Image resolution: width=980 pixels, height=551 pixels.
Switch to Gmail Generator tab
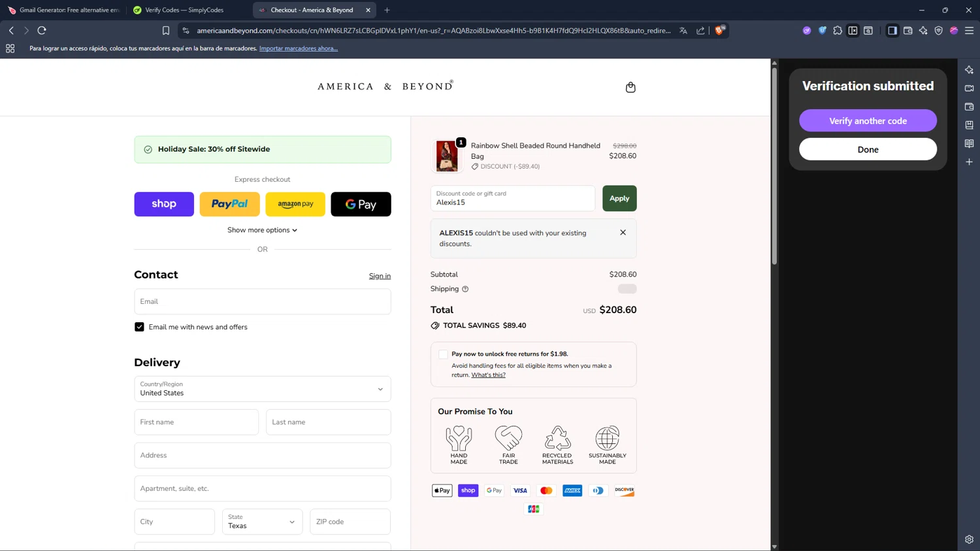click(63, 10)
